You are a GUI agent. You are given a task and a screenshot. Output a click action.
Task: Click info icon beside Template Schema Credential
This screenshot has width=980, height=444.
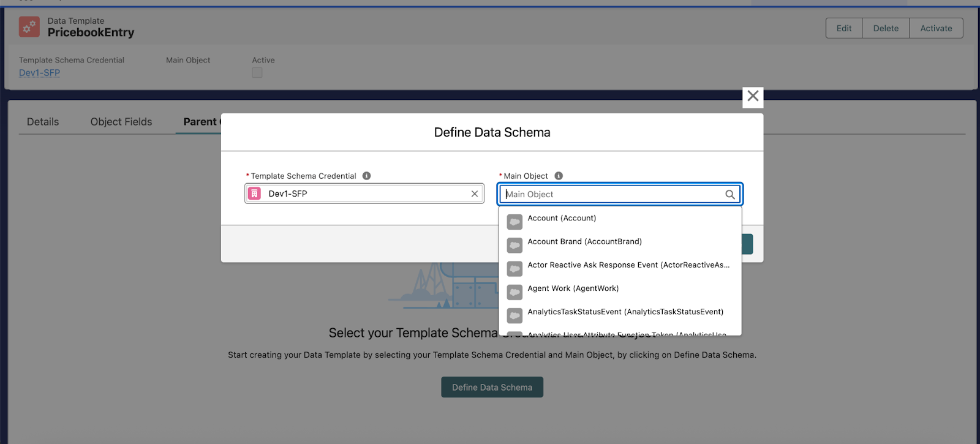(x=366, y=176)
